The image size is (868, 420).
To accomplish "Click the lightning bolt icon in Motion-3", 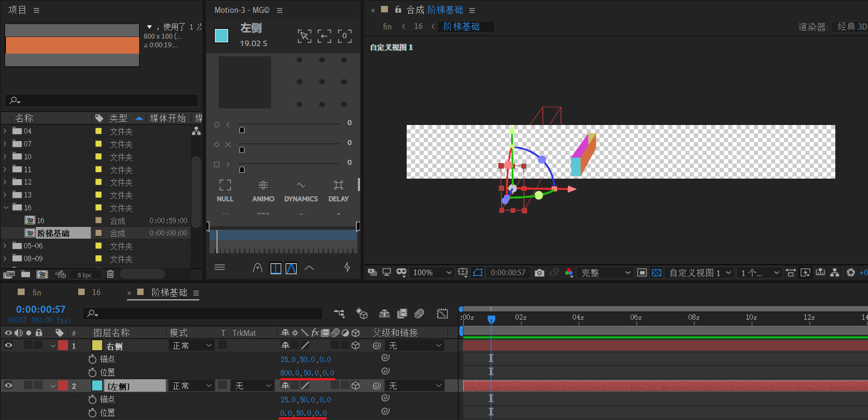I will click(x=347, y=267).
